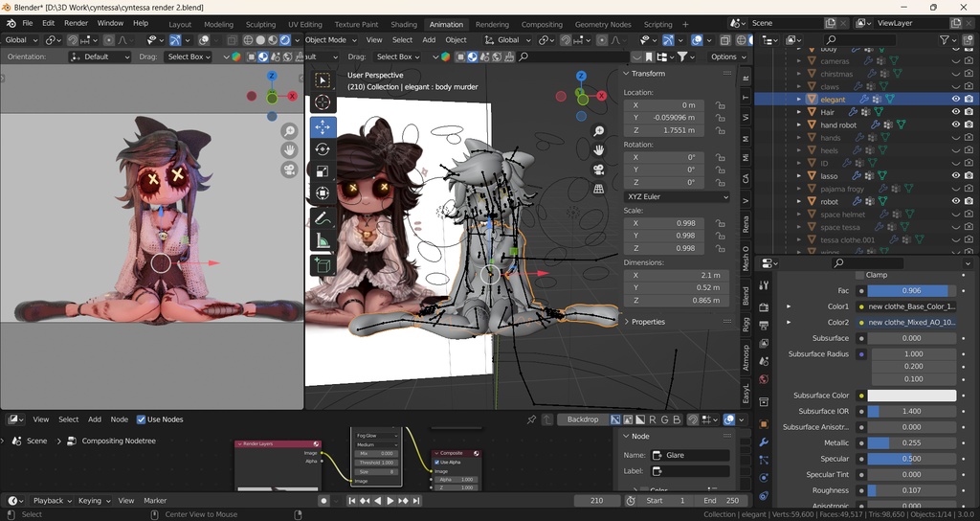Open the Physics properties tab icon

[763, 478]
